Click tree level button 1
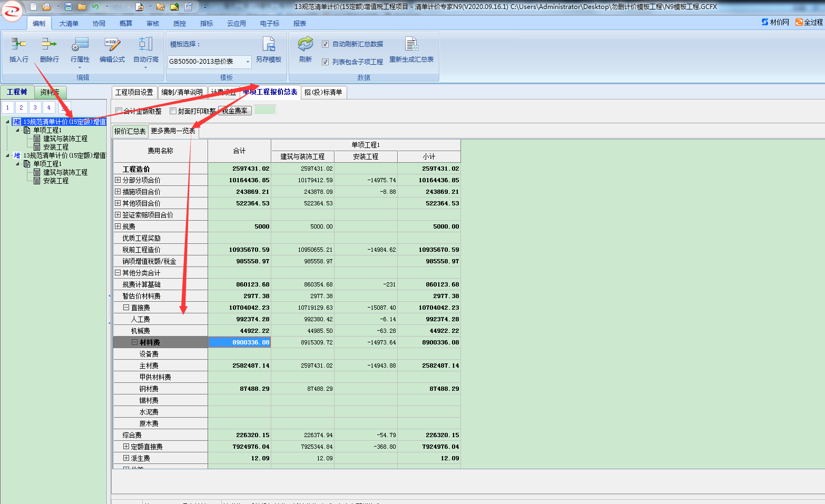Image resolution: width=825 pixels, height=504 pixels. [8, 107]
